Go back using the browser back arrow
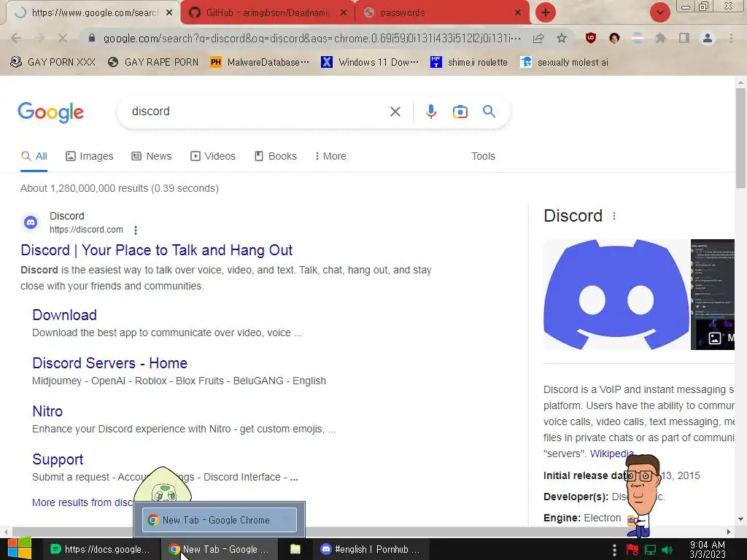 click(x=16, y=38)
